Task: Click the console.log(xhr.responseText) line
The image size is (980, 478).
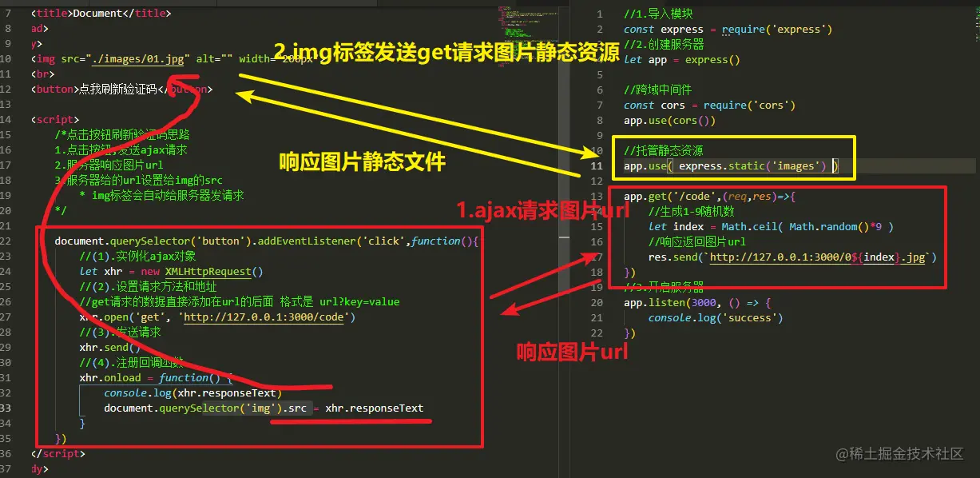Action: click(x=192, y=392)
